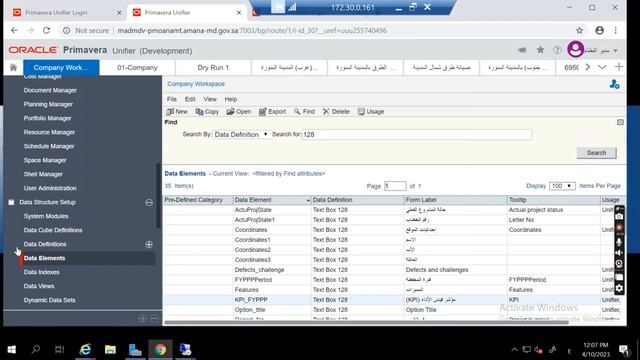Image resolution: width=640 pixels, height=360 pixels.
Task: Add a new tab with the plus icon
Action: click(619, 67)
